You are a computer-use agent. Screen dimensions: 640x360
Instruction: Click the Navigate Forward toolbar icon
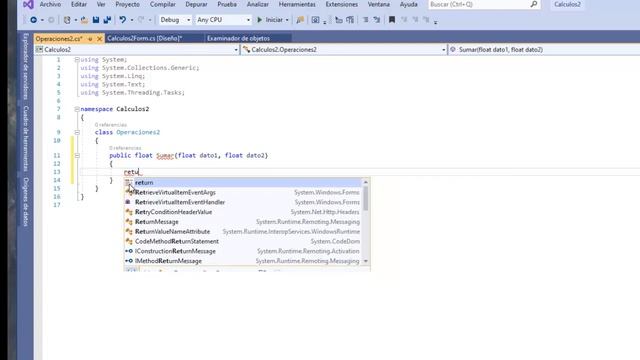[x=51, y=20]
